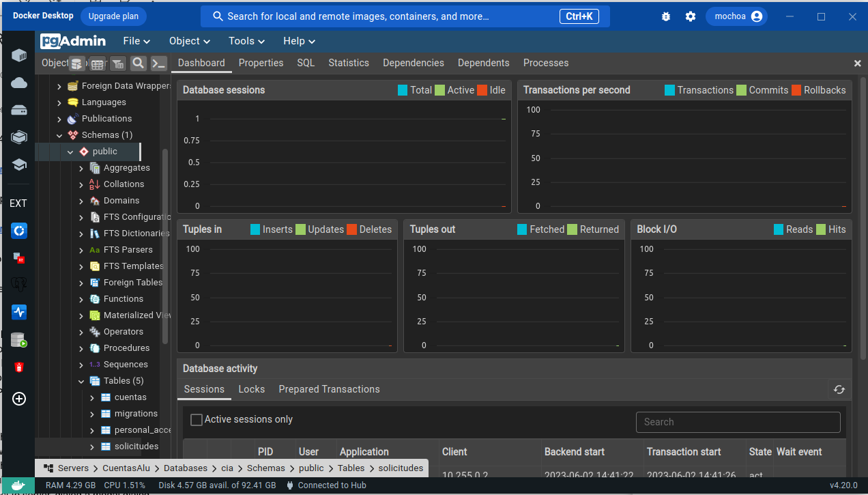Open the mochoa account button
The width and height of the screenshot is (868, 495).
736,16
